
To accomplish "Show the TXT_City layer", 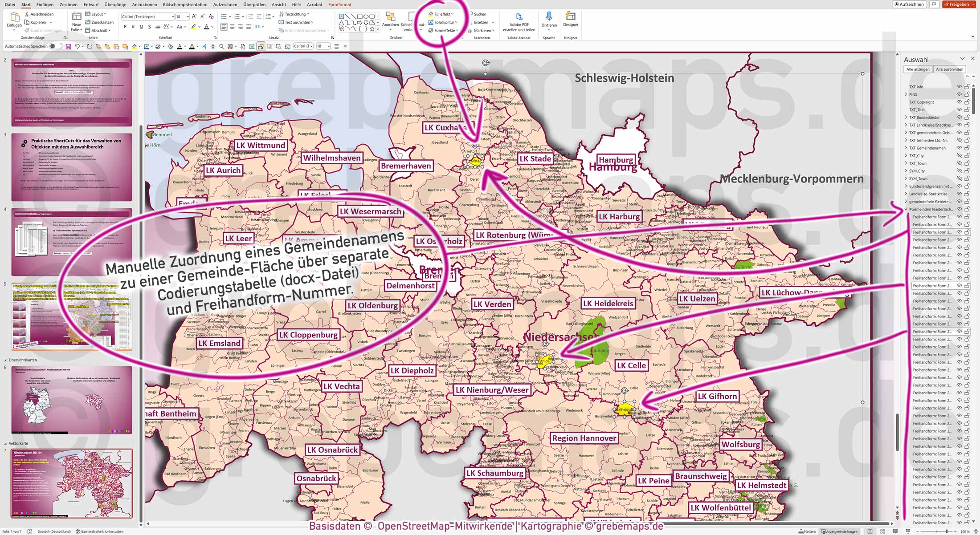I will click(x=959, y=156).
